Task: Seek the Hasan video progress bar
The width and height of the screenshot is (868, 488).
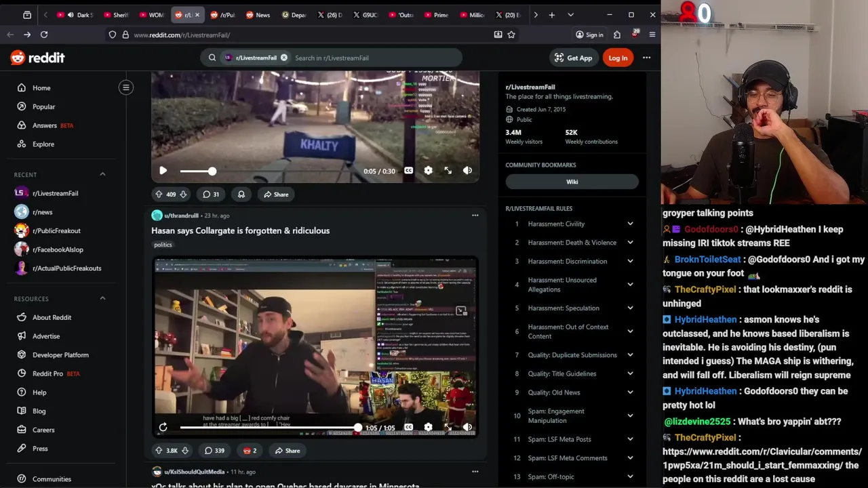Action: pos(269,428)
